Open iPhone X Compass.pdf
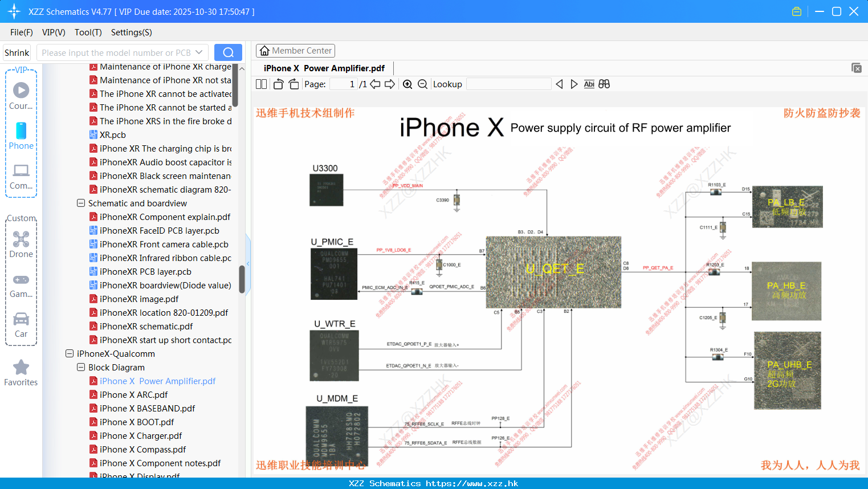Viewport: 868px width, 489px height. click(x=143, y=449)
